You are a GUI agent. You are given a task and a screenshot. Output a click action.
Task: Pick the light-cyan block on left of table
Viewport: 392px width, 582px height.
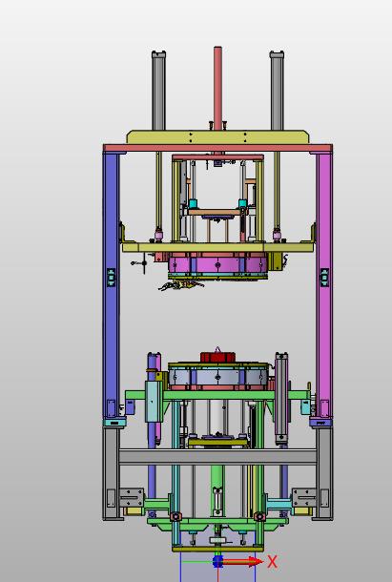point(154,402)
